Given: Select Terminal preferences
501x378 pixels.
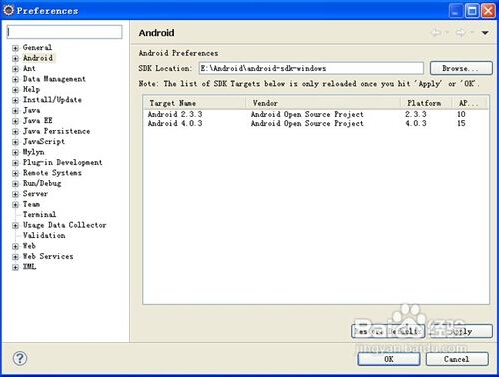Looking at the screenshot, I should tap(39, 214).
